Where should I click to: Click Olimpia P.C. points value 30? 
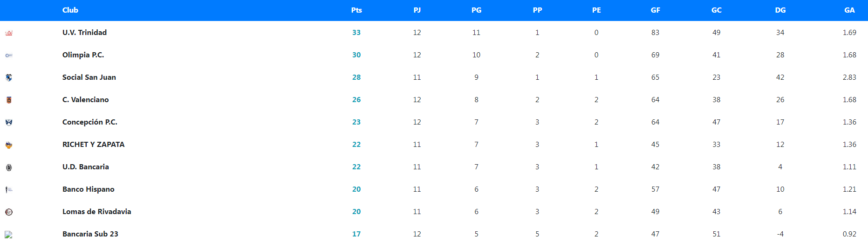coord(356,55)
